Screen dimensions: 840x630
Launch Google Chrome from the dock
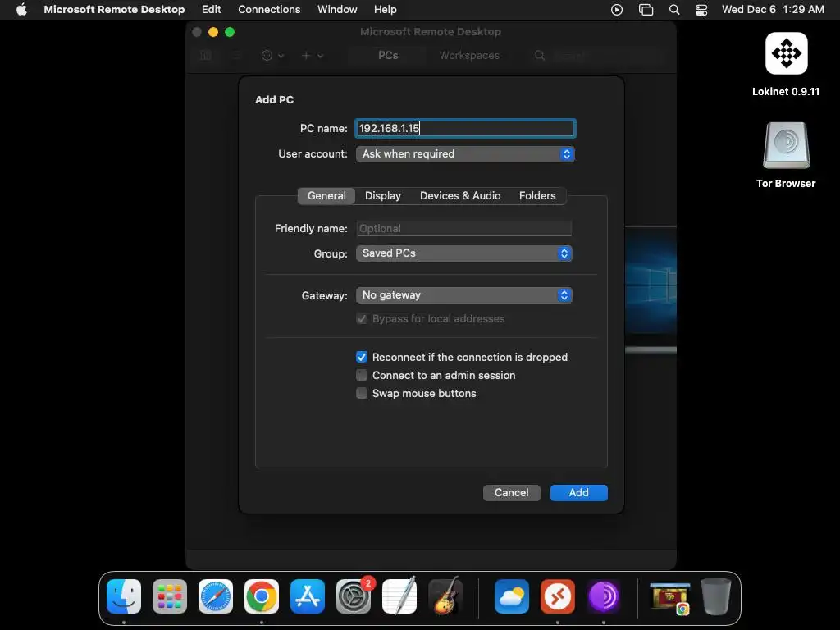click(x=262, y=596)
